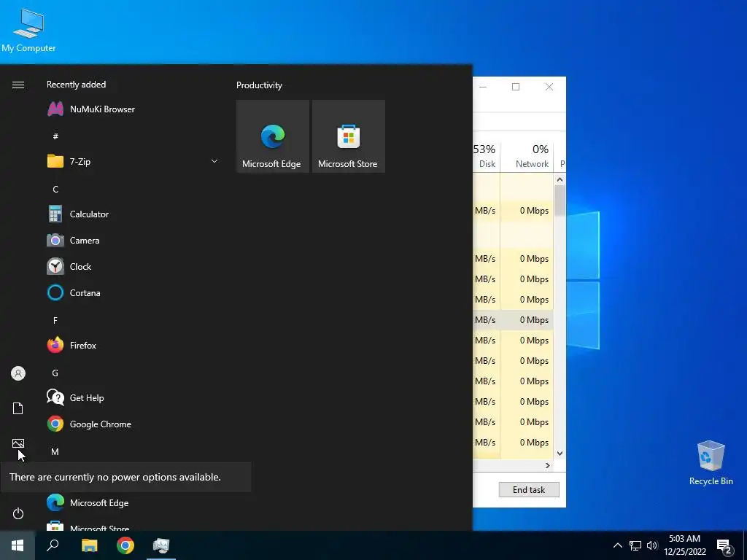Viewport: 747px width, 560px height.
Task: Close the Task Manager window
Action: [549, 87]
